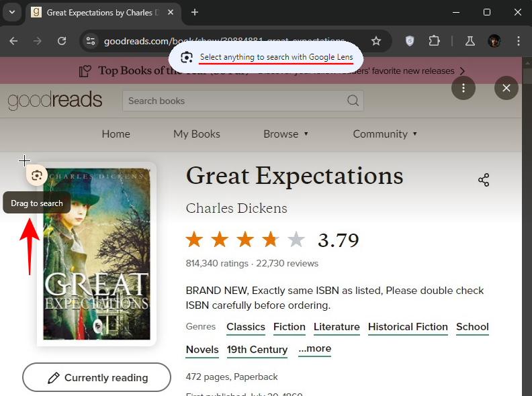
Task: Go to the Home navigation item
Action: 116,134
